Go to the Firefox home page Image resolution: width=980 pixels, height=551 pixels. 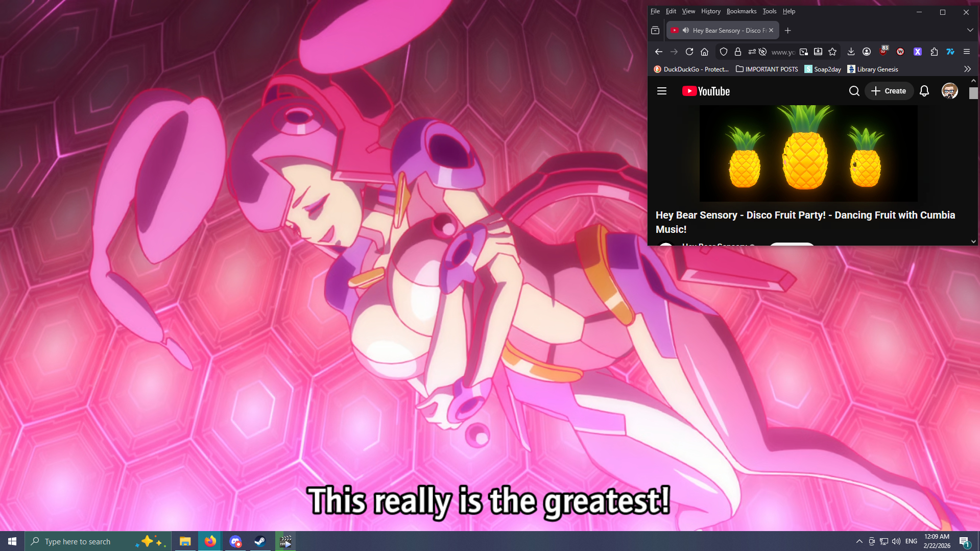click(704, 52)
